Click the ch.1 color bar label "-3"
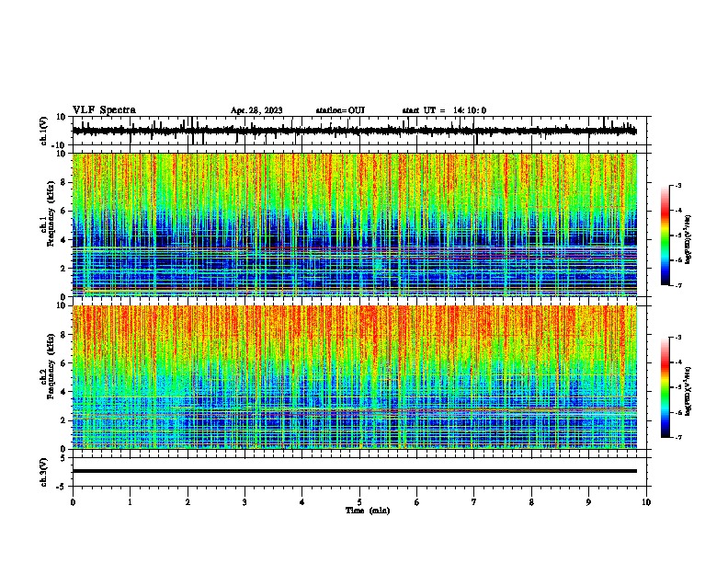This screenshot has width=728, height=563. pyautogui.click(x=678, y=186)
